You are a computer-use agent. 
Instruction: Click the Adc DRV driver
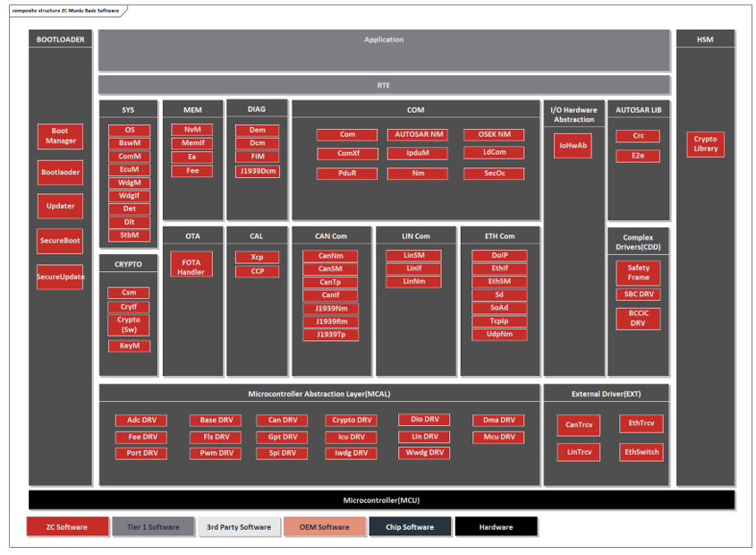tap(141, 421)
